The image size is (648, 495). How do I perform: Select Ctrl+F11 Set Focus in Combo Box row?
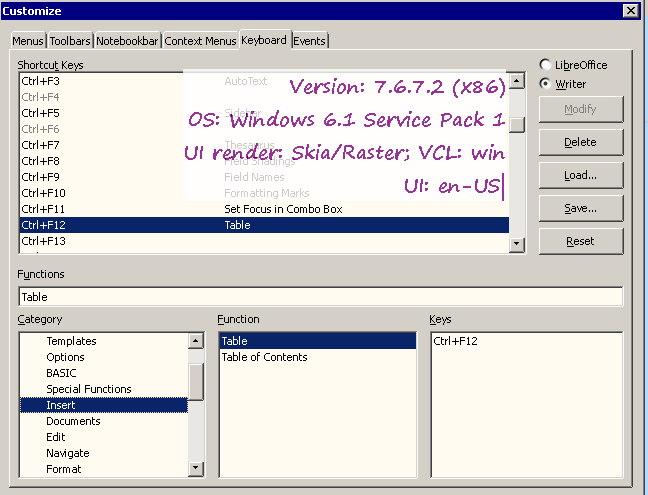pyautogui.click(x=264, y=209)
